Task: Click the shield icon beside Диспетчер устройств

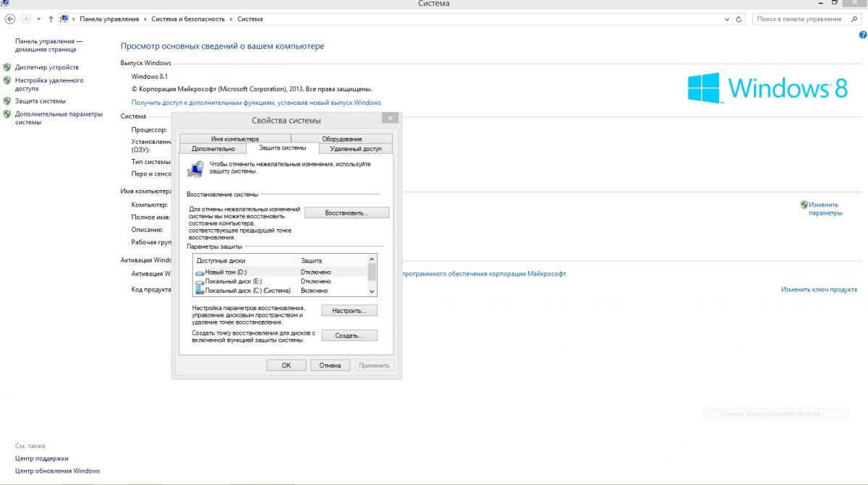Action: 7,67
